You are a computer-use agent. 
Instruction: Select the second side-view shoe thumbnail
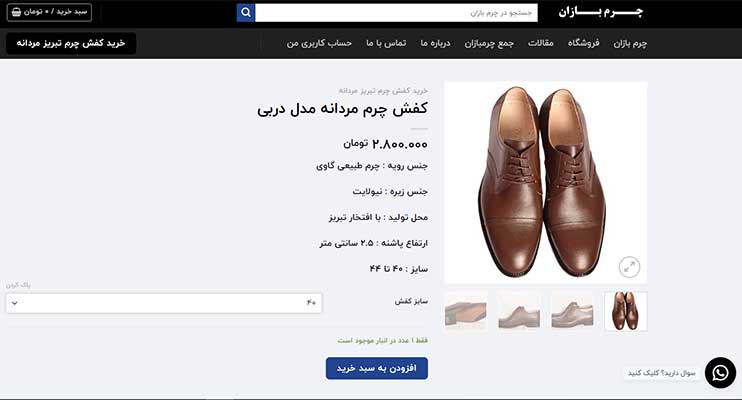point(573,311)
